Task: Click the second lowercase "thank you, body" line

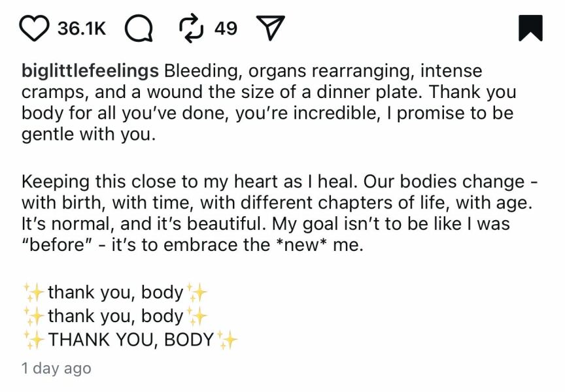Action: tap(115, 316)
